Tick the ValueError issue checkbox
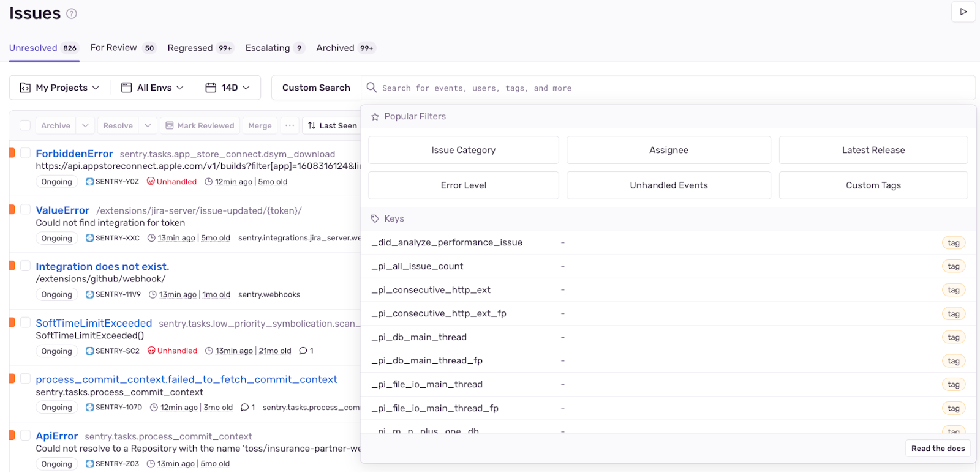 pyautogui.click(x=25, y=209)
